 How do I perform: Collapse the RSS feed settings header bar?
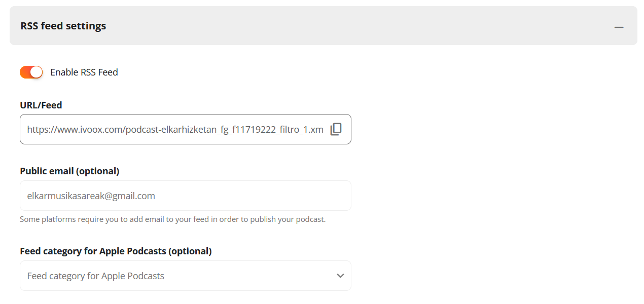[x=324, y=26]
